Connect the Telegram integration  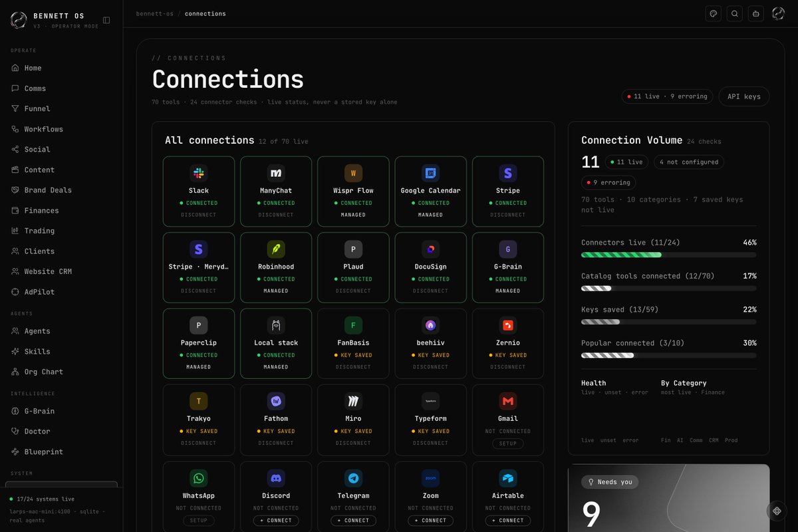tap(353, 521)
